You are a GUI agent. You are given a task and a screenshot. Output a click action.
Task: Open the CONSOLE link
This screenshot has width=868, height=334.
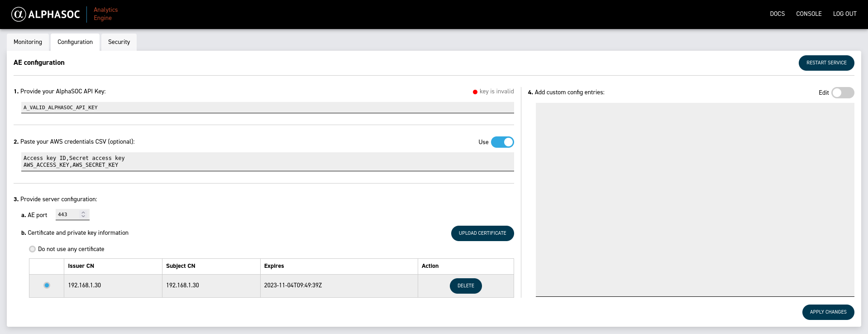pyautogui.click(x=809, y=14)
